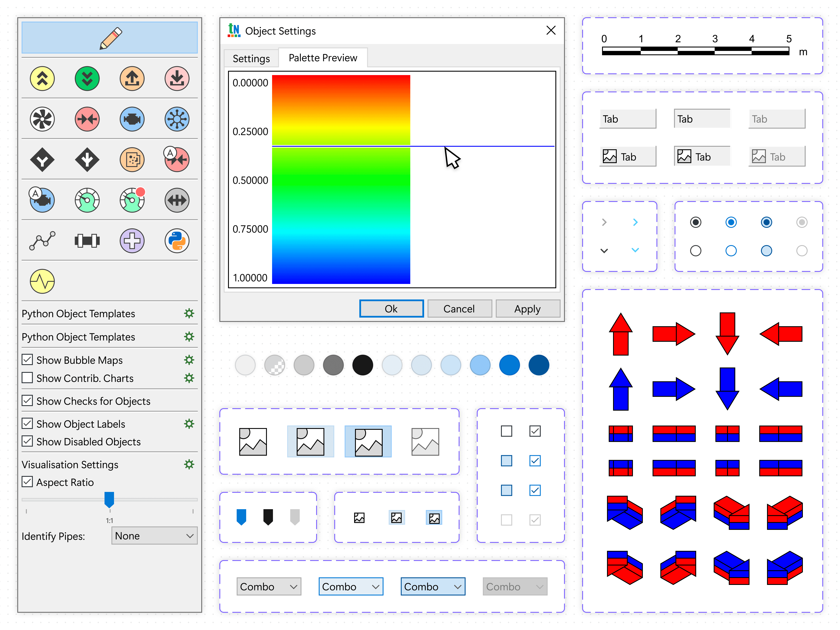Open the Palette Preview tab
This screenshot has width=840, height=630.
[323, 58]
